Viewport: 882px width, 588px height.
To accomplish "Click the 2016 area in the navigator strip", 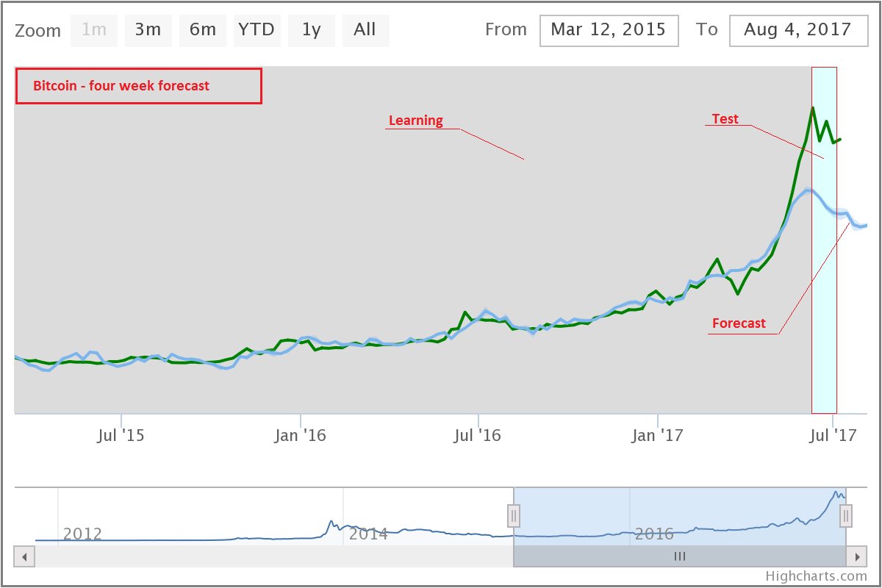I will [x=654, y=534].
